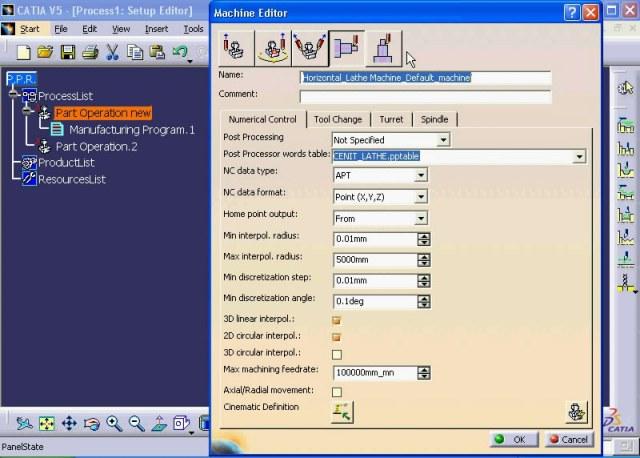Viewport: 640px width, 458px height.
Task: Enable the 3D circular interpol. checkbox
Action: pyautogui.click(x=337, y=354)
